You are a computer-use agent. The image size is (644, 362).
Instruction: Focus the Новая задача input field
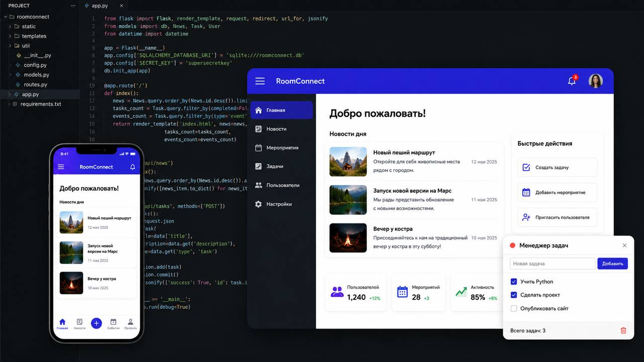(552, 263)
